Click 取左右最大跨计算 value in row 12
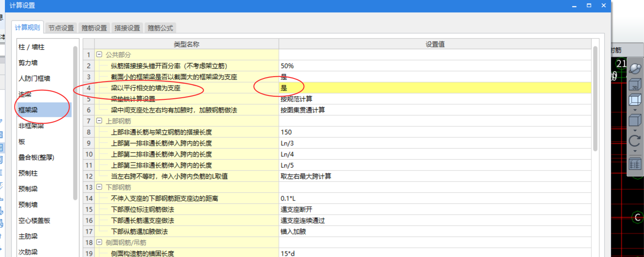The image size is (644, 257). [x=306, y=176]
